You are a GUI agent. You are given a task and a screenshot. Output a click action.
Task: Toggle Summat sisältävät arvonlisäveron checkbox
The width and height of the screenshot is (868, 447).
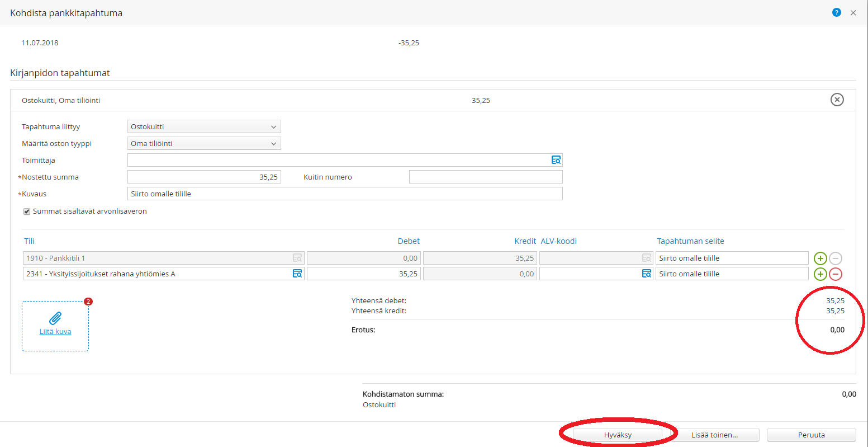(x=27, y=211)
